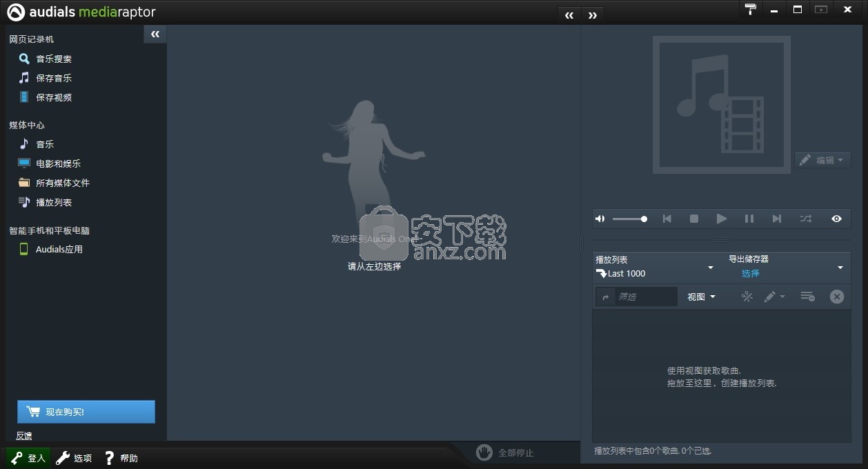
Task: Click the magic wand tools icon
Action: (x=747, y=297)
